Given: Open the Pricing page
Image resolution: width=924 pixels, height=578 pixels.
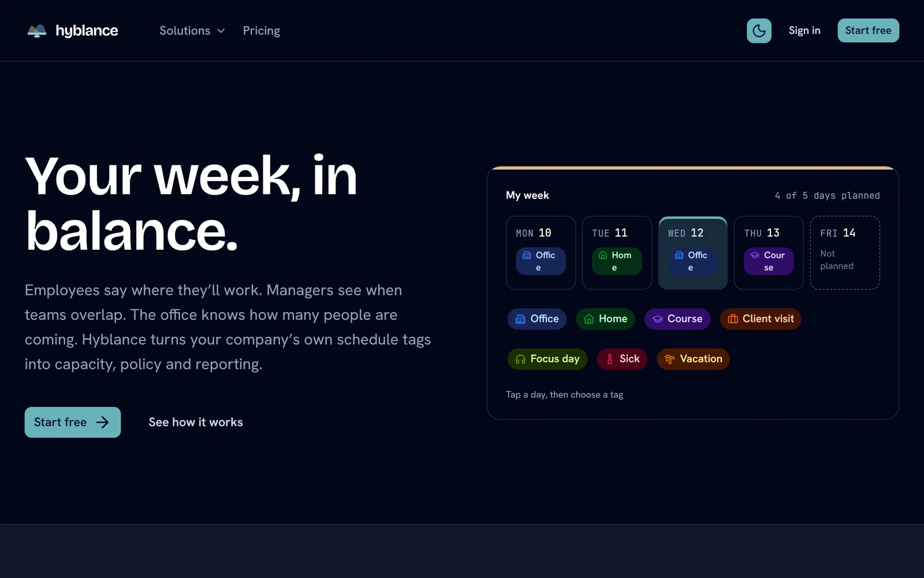Looking at the screenshot, I should pyautogui.click(x=261, y=31).
